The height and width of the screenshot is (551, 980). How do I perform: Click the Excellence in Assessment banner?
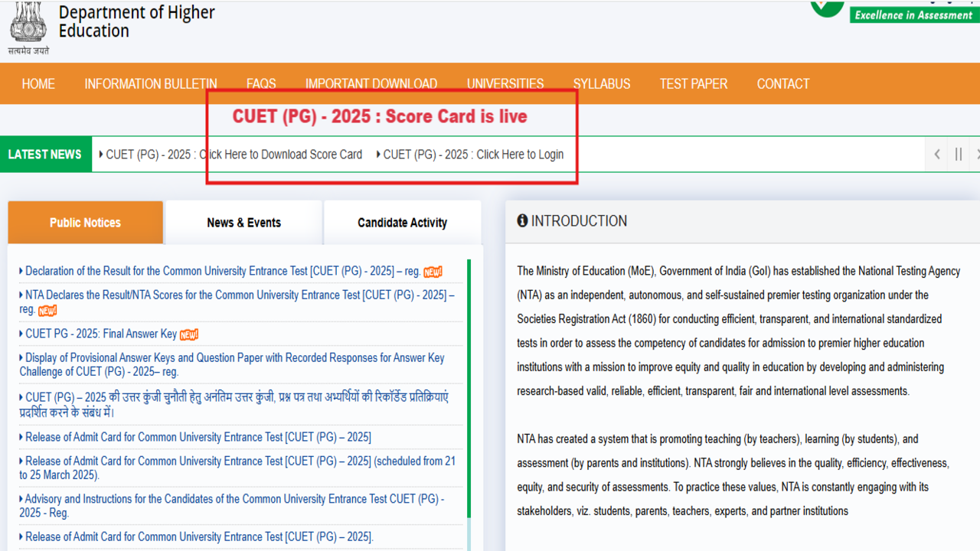point(914,15)
